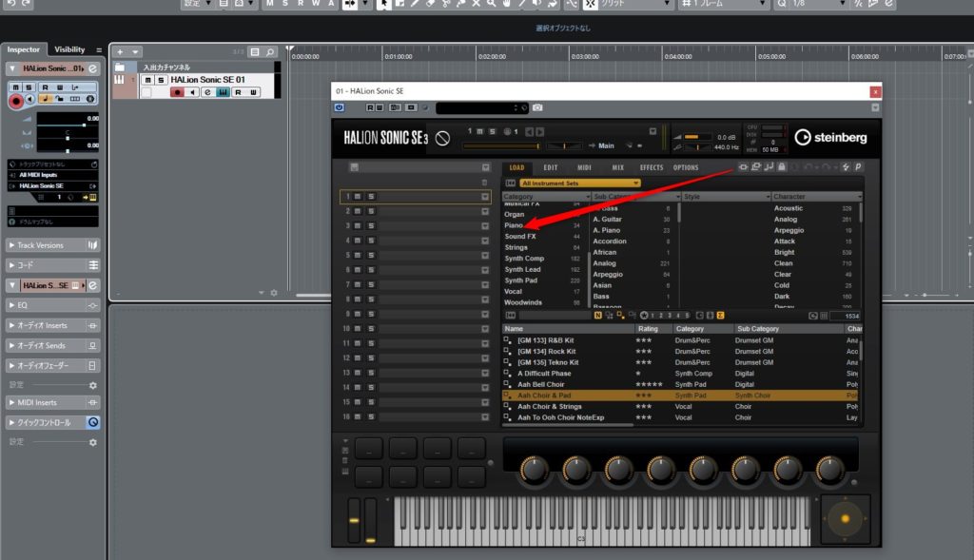Click the Track Versions panel icon
The width and height of the screenshot is (974, 560).
pyautogui.click(x=92, y=245)
